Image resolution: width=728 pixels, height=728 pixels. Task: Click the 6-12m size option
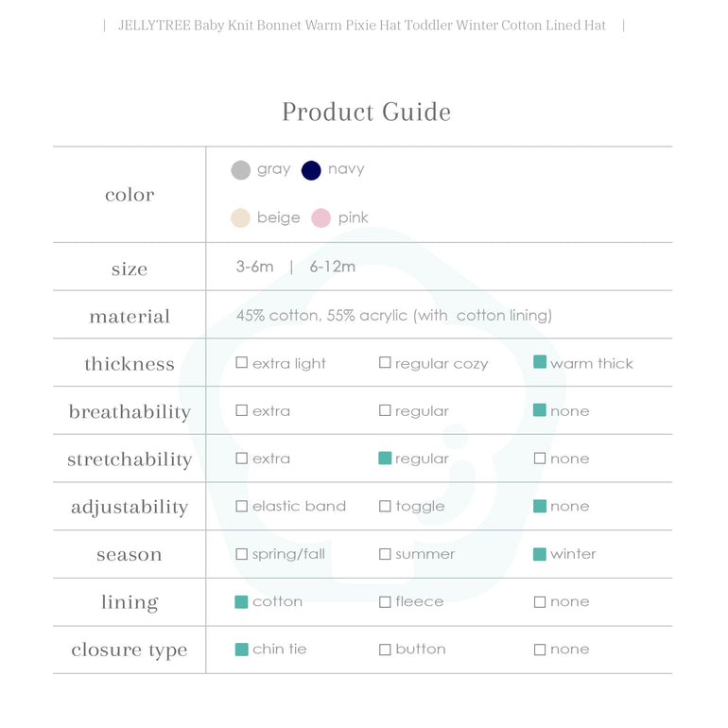click(333, 267)
